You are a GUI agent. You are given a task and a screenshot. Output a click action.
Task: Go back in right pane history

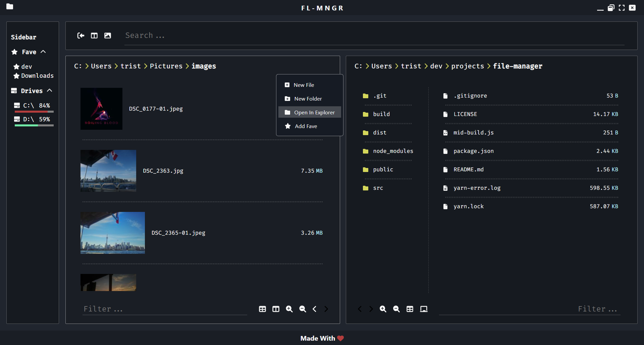pos(360,309)
